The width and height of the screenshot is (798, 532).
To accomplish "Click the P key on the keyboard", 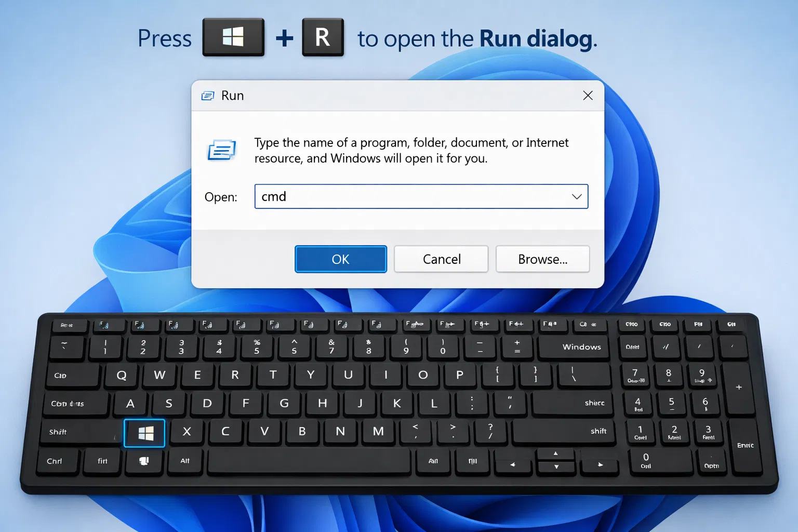I will (x=460, y=375).
